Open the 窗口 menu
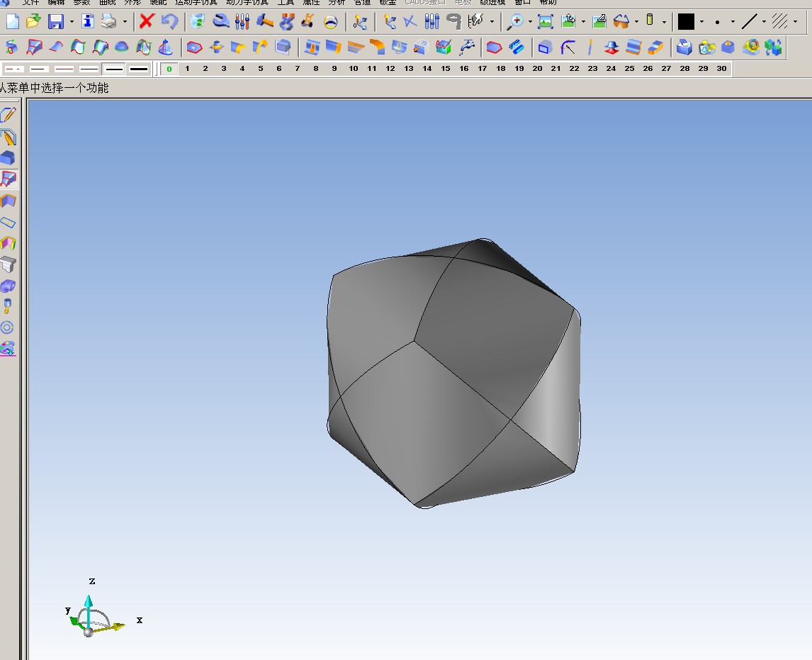Image resolution: width=812 pixels, height=660 pixels. 522,2
